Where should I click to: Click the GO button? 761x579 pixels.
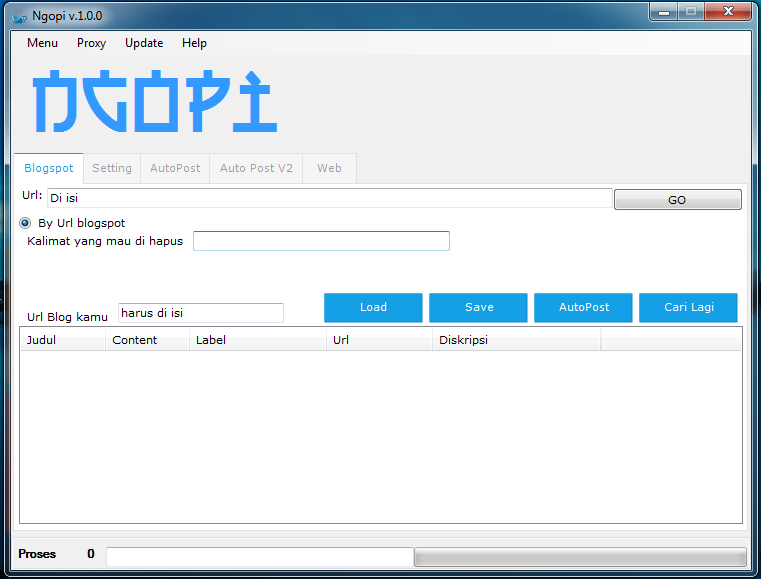[678, 199]
